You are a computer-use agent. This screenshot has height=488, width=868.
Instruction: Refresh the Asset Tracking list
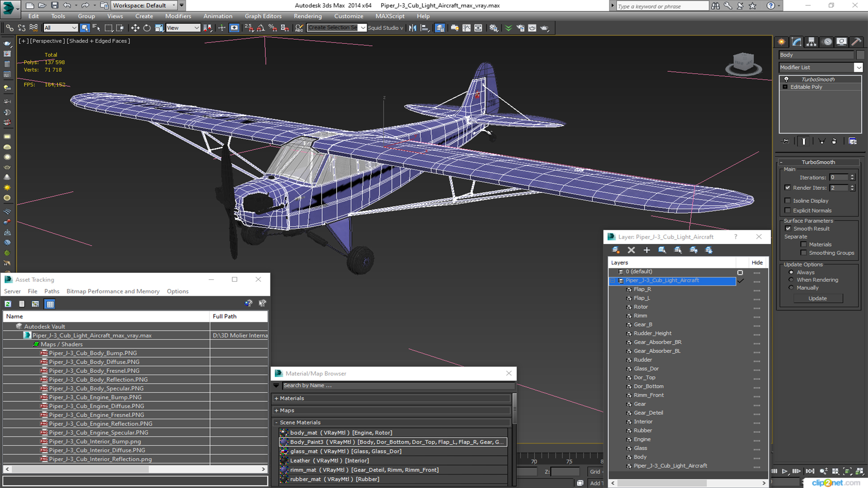coord(8,304)
